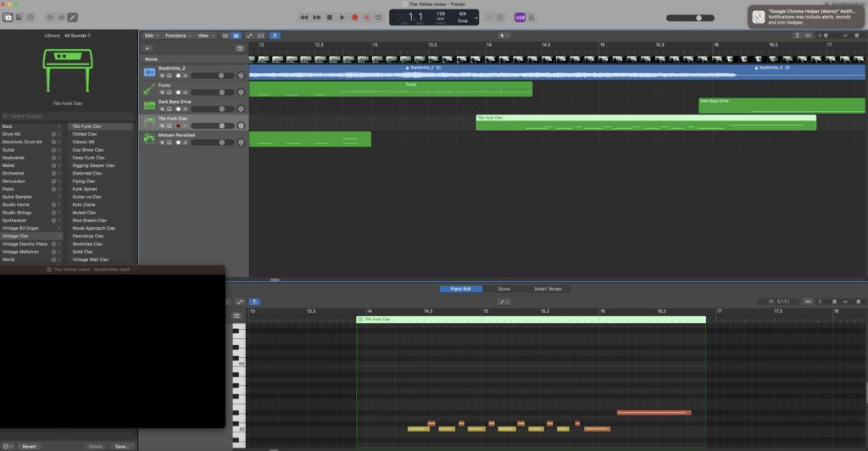This screenshot has width=868, height=451.
Task: Select the Dark Bass Drive synth icon
Action: [x=149, y=105]
